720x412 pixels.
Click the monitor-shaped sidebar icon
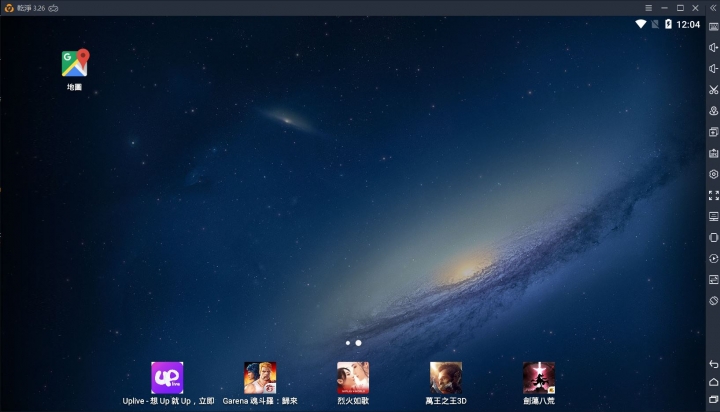click(x=714, y=216)
